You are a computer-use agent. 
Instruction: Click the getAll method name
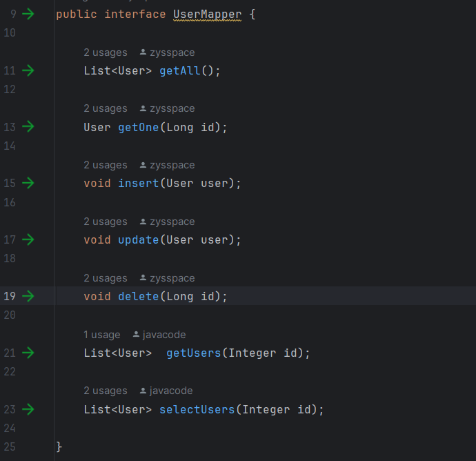pyautogui.click(x=180, y=71)
